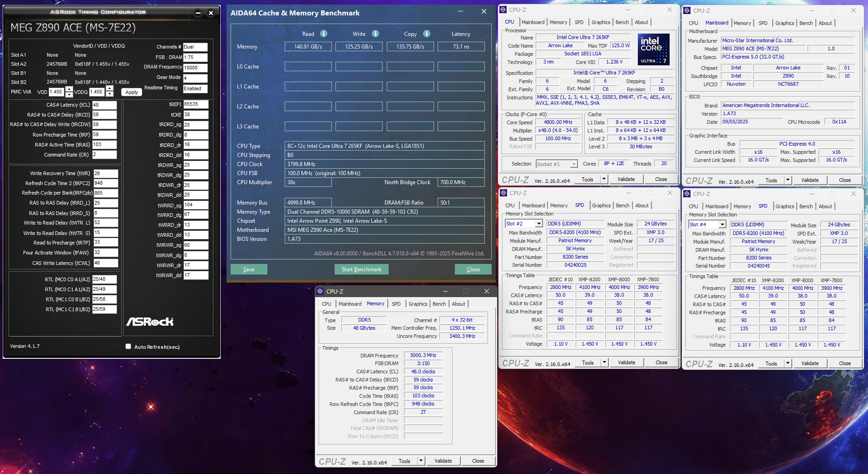Click the CPU-Z title icon in the Slot #2 SPD window
This screenshot has width=868, height=474.
(503, 193)
